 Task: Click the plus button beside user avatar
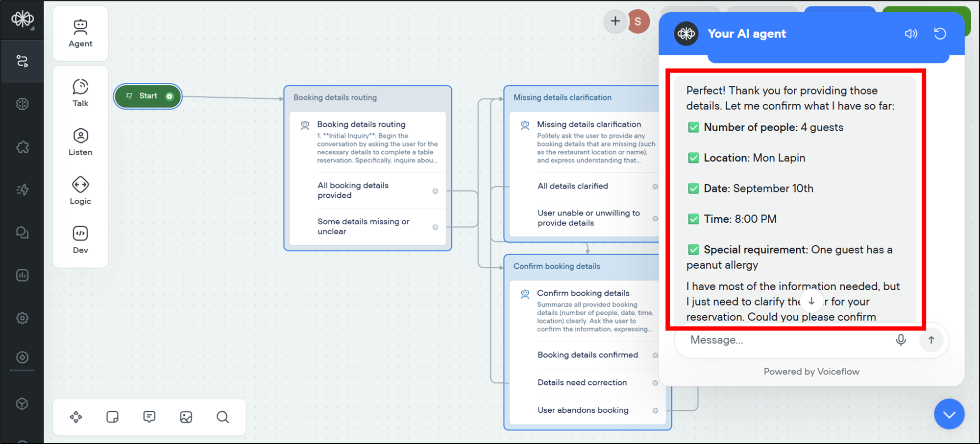(615, 22)
